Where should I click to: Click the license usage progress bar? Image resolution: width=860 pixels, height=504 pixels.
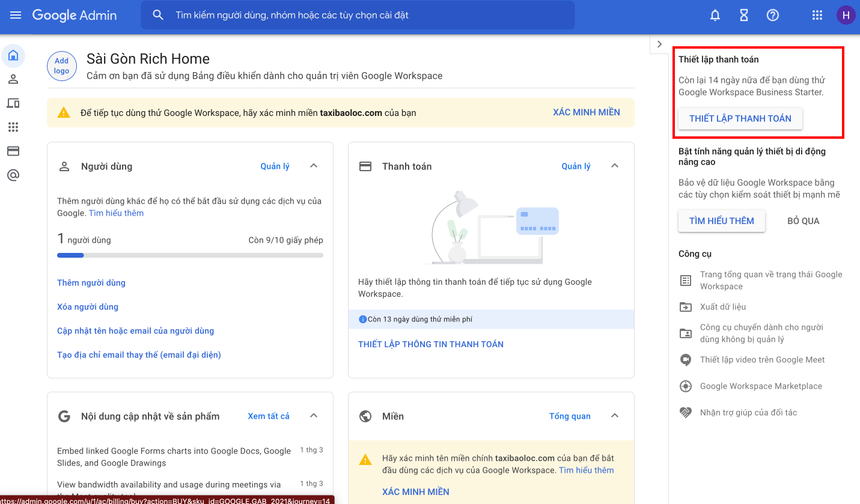tap(190, 255)
